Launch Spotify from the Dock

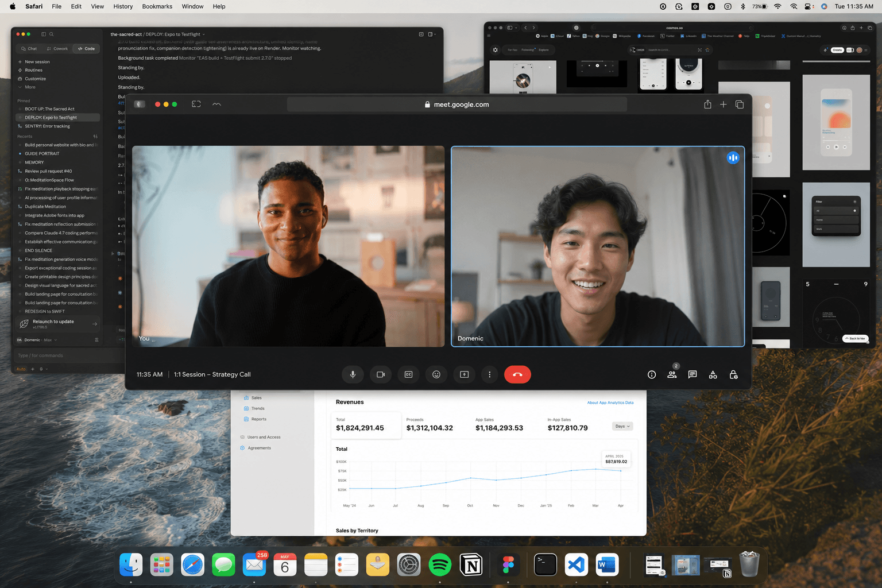[x=440, y=565]
